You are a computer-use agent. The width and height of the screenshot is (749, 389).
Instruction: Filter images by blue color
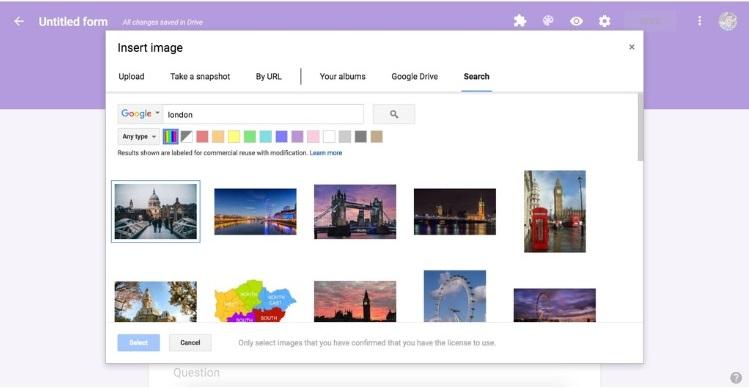[282, 137]
